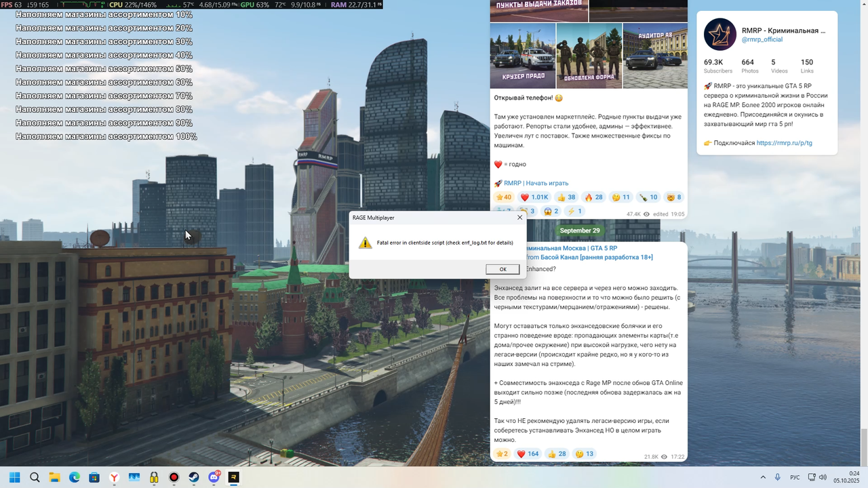Open 'Обновлена форма' image thumbnail
This screenshot has height=488, width=868.
(589, 56)
